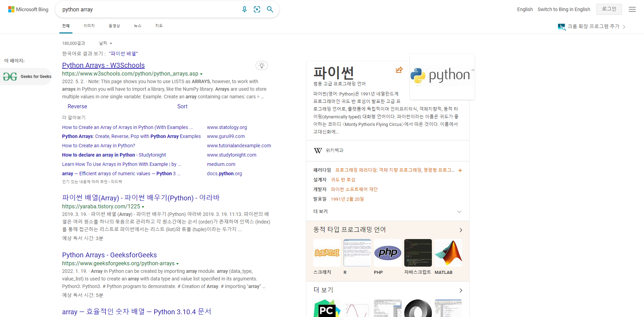Click the Sort sublink
This screenshot has width=644, height=317.
182,107
